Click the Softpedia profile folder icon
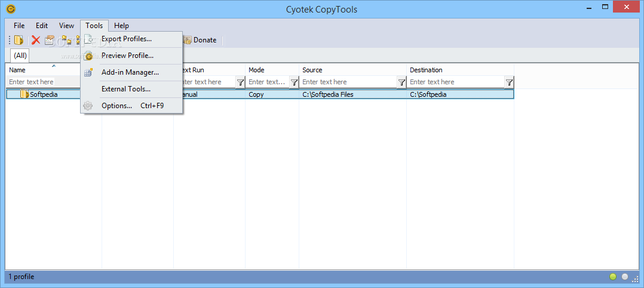 (x=24, y=94)
